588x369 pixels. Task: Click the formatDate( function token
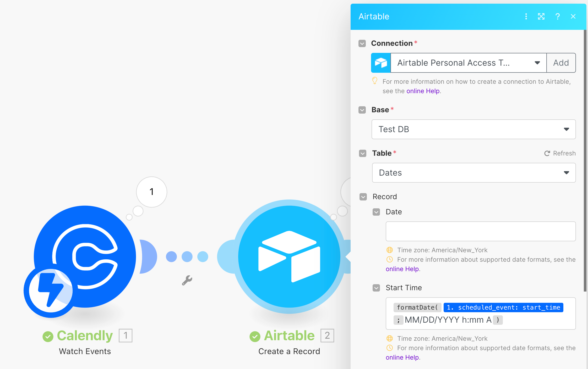pos(417,307)
